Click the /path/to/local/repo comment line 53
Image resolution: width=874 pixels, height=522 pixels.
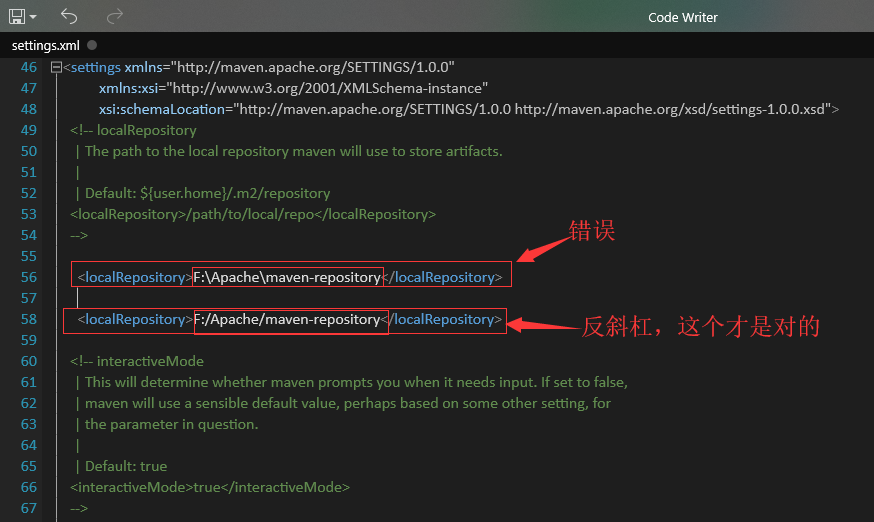click(x=253, y=214)
